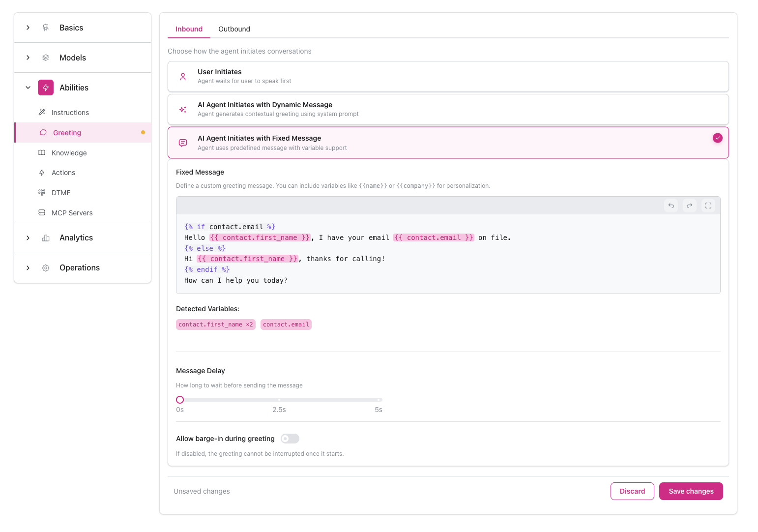Click the Greeting chat bubble icon
The width and height of the screenshot is (758, 532).
43,132
